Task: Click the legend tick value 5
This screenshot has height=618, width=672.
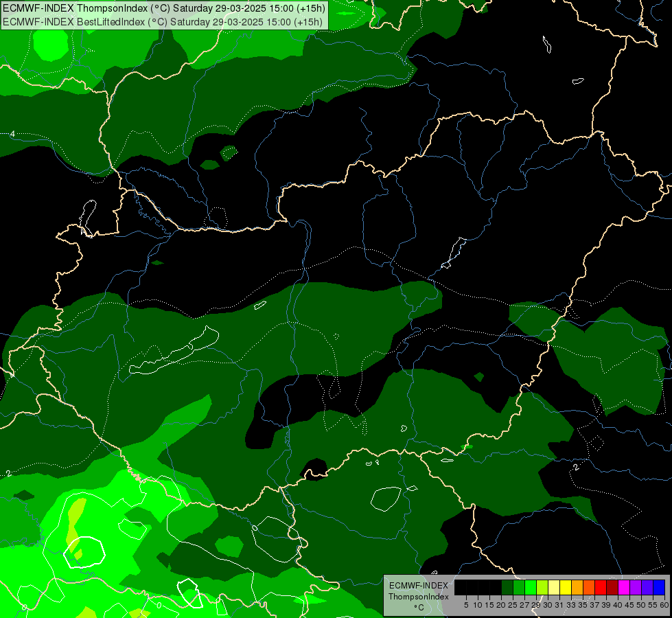Action: [x=466, y=605]
